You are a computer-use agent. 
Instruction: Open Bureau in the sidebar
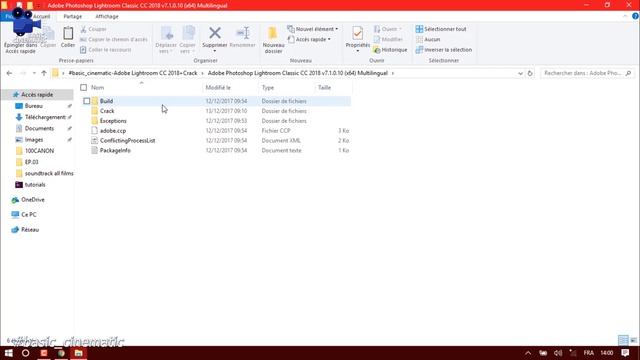33,106
